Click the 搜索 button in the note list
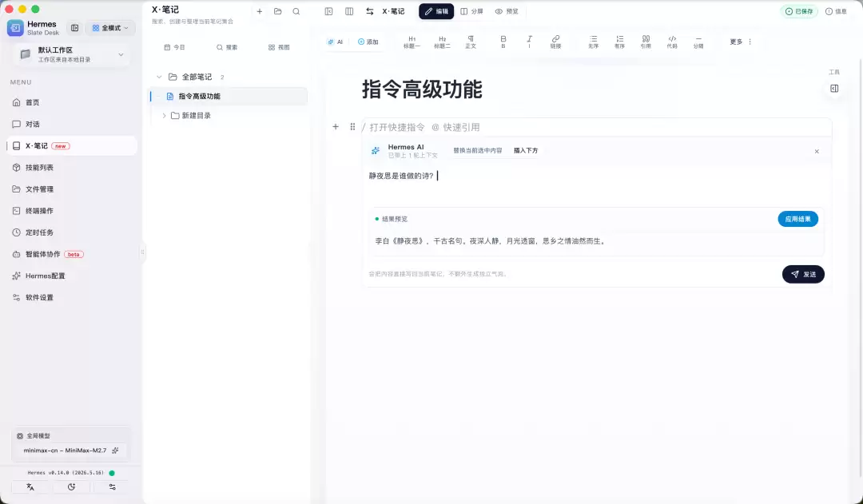Screen dimensions: 863x504 (x=227, y=47)
